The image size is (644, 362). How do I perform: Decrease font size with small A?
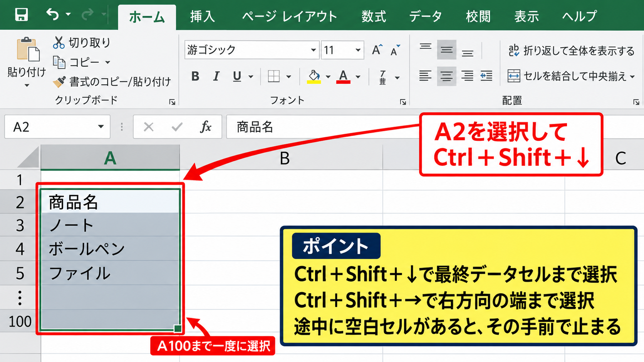pyautogui.click(x=396, y=50)
